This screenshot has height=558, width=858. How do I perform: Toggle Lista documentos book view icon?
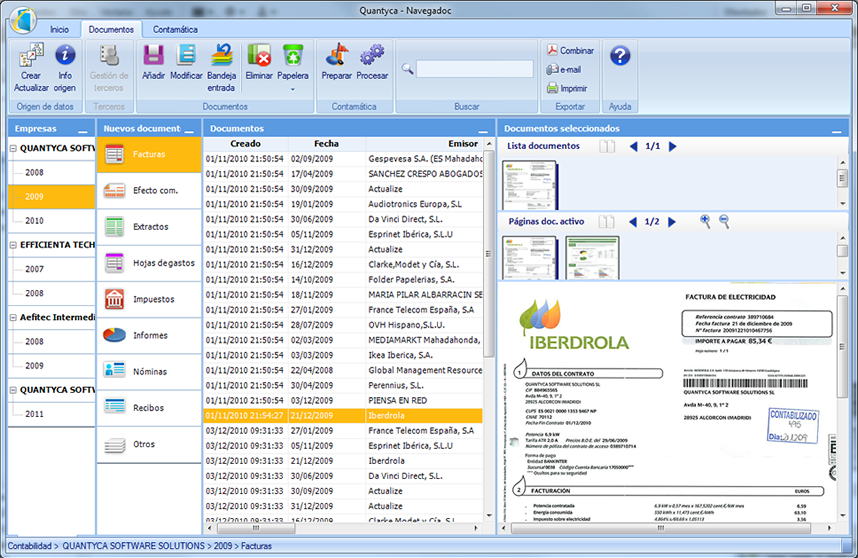point(607,146)
